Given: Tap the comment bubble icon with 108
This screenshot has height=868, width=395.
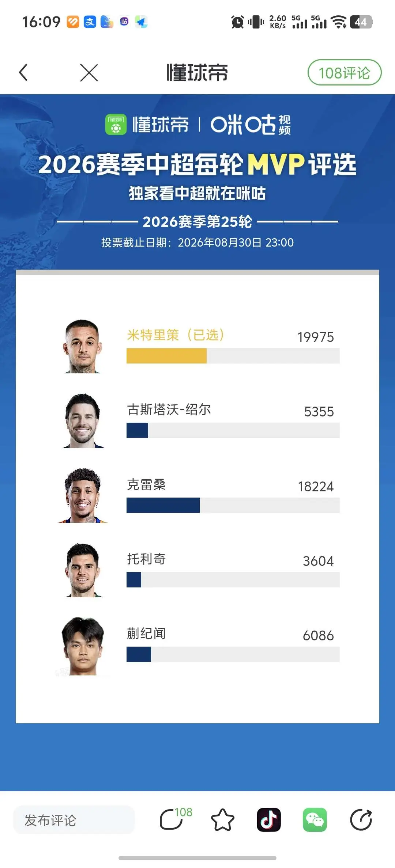Looking at the screenshot, I should pyautogui.click(x=176, y=819).
